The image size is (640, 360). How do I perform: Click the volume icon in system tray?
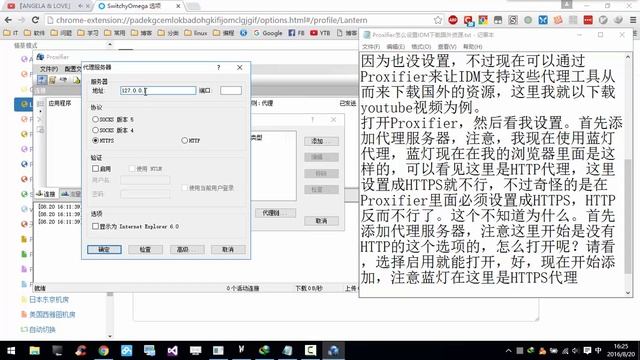click(x=576, y=351)
